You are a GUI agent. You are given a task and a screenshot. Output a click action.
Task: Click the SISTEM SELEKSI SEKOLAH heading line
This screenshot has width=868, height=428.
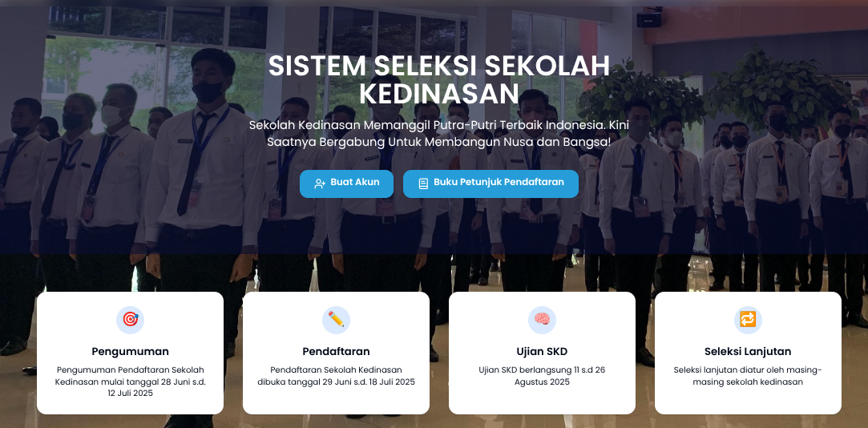point(439,67)
